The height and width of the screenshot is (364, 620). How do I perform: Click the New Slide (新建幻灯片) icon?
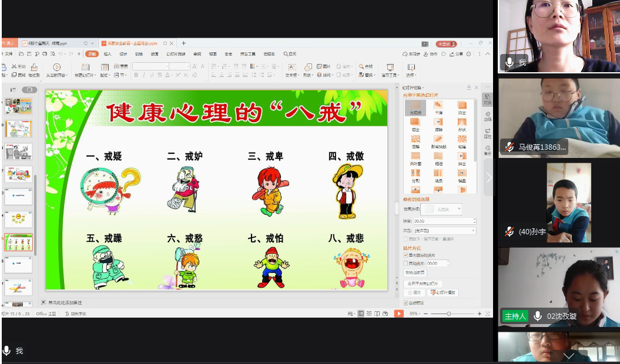86,68
